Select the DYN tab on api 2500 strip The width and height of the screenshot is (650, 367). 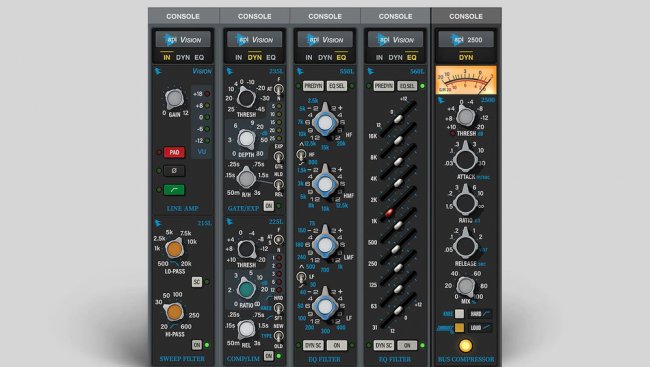point(466,57)
